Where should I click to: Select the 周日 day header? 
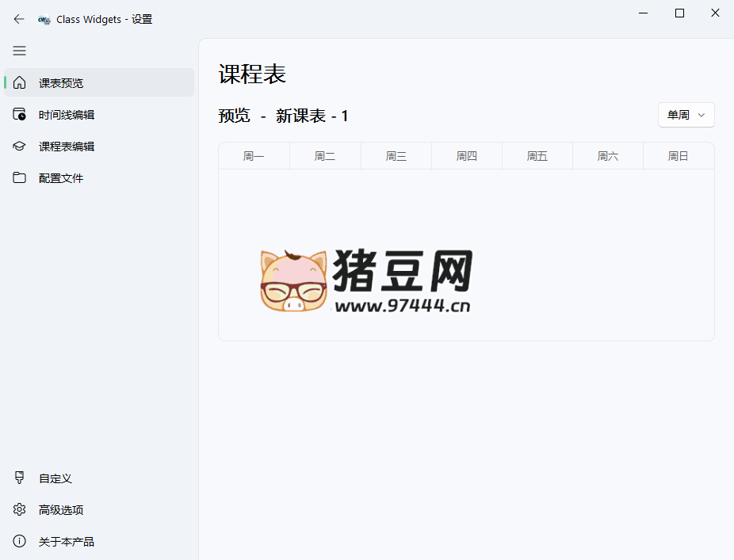(x=679, y=155)
